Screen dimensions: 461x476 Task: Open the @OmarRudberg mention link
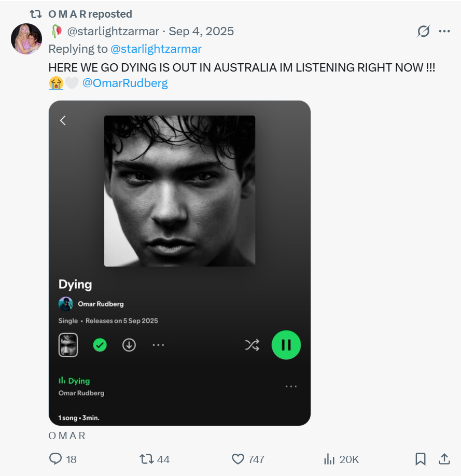[125, 83]
